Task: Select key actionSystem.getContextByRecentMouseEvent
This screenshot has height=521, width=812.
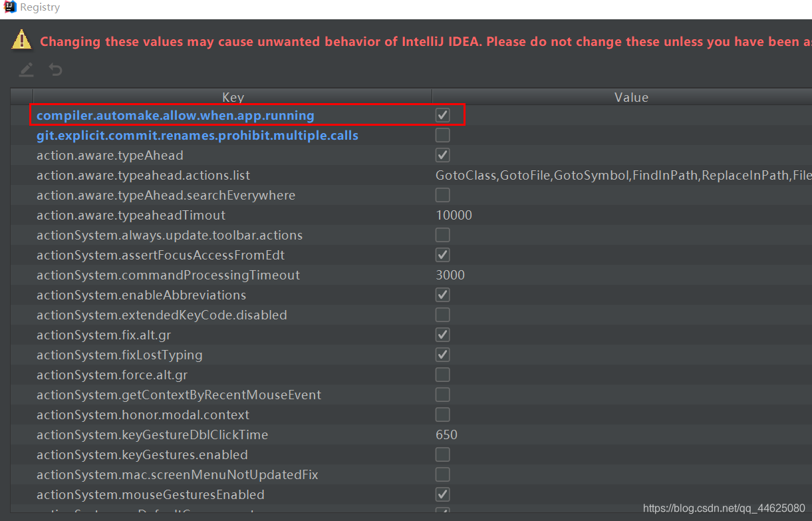Action: click(179, 395)
